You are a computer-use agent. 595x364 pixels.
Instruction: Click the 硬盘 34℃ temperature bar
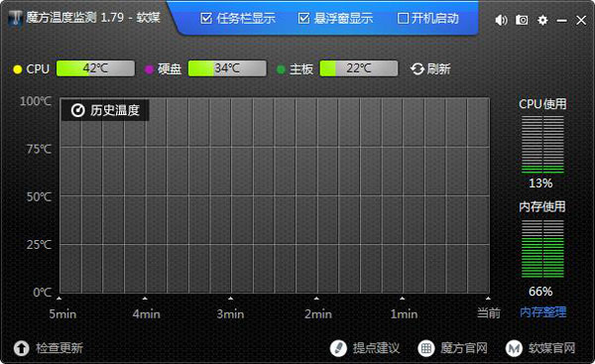coord(227,68)
